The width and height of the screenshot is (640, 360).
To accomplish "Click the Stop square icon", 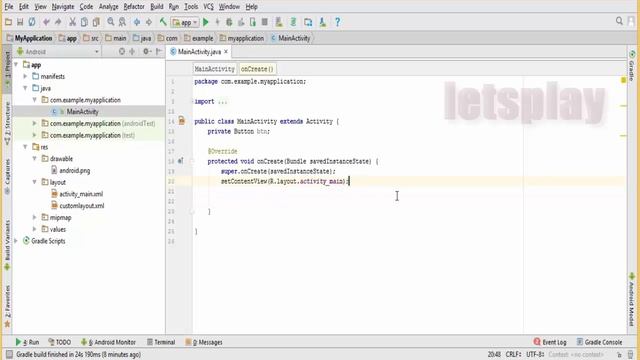I will (264, 22).
